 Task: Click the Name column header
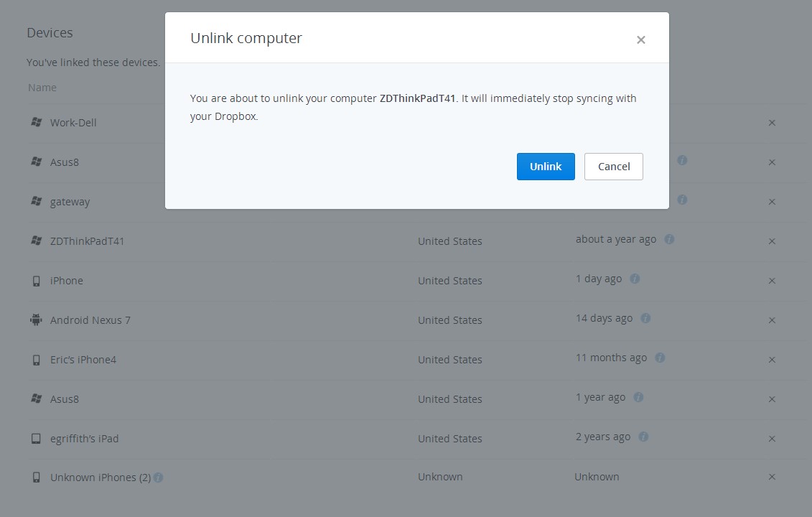coord(42,88)
